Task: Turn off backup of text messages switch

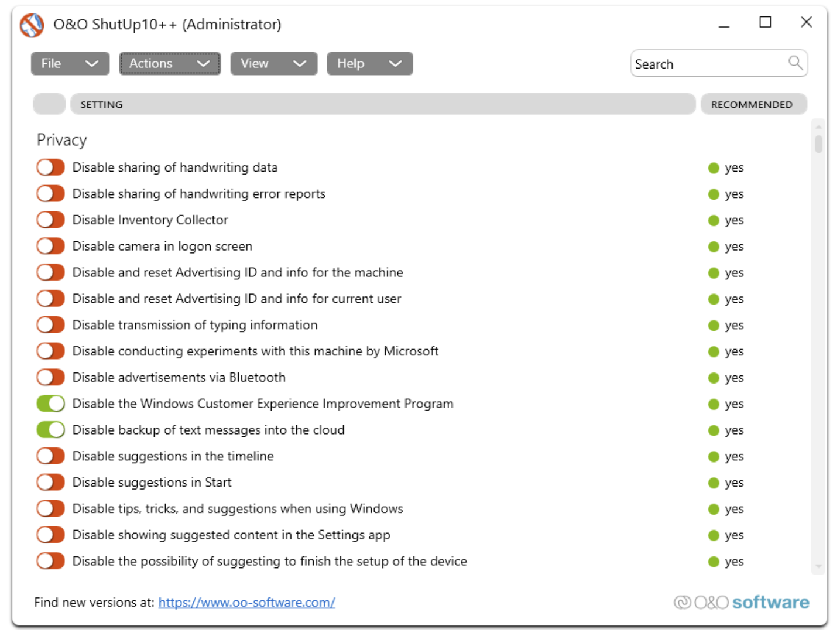Action: click(x=50, y=430)
